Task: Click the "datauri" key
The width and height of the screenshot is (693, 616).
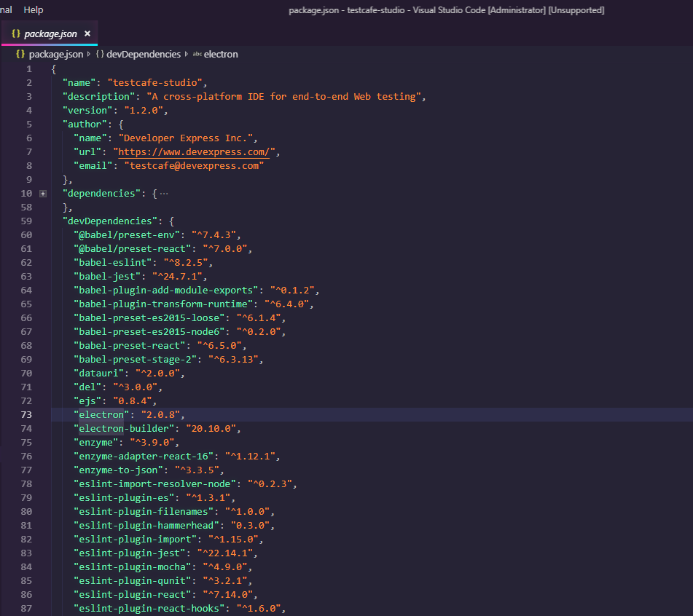Action: tap(98, 373)
